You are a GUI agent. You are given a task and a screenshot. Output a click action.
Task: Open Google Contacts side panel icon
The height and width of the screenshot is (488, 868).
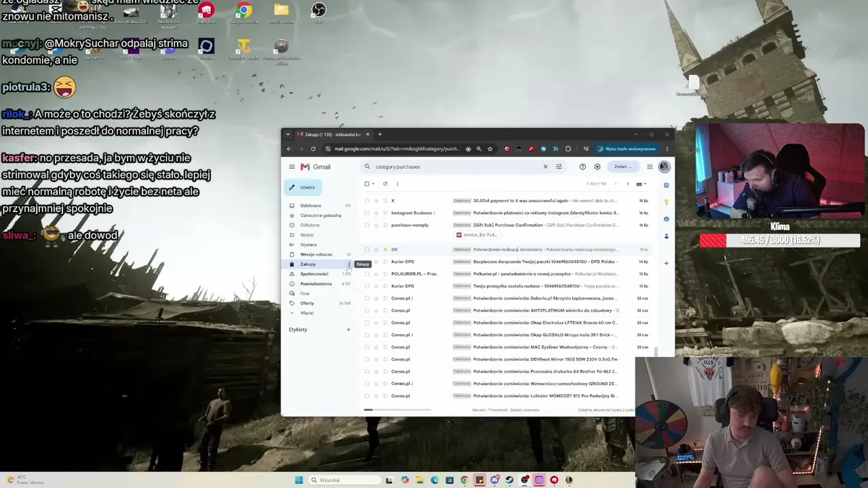point(667,236)
